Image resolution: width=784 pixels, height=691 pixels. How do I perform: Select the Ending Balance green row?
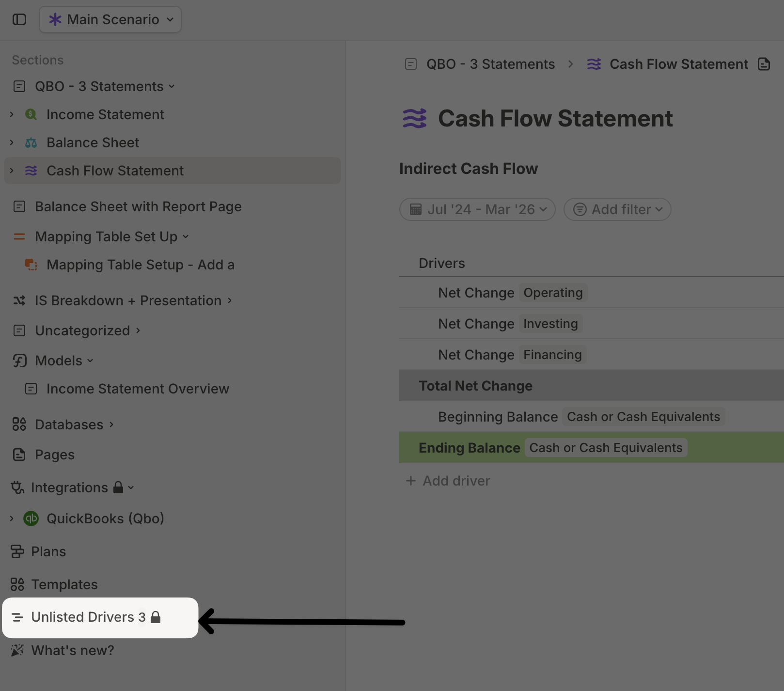point(592,448)
